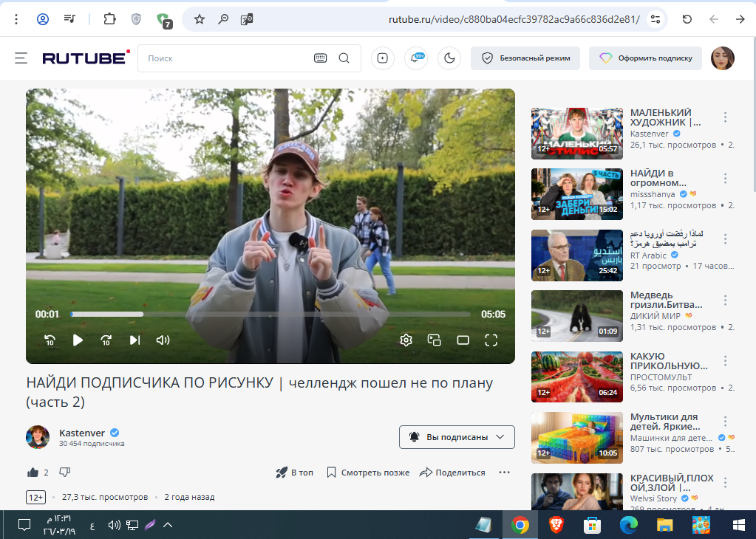Go to the RUTUBE home logo
The width and height of the screenshot is (756, 539).
click(x=86, y=58)
